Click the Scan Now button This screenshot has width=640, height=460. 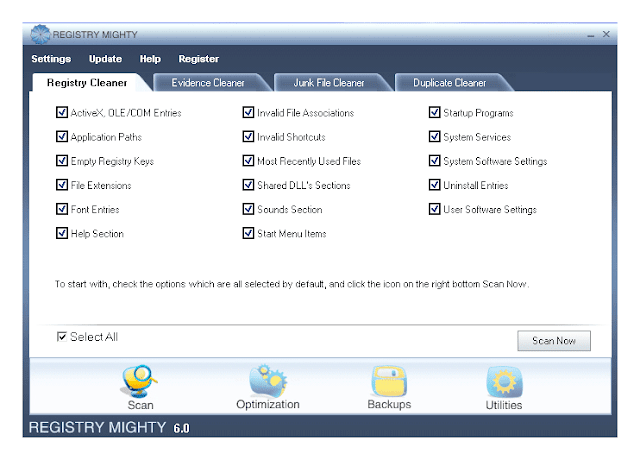554,340
